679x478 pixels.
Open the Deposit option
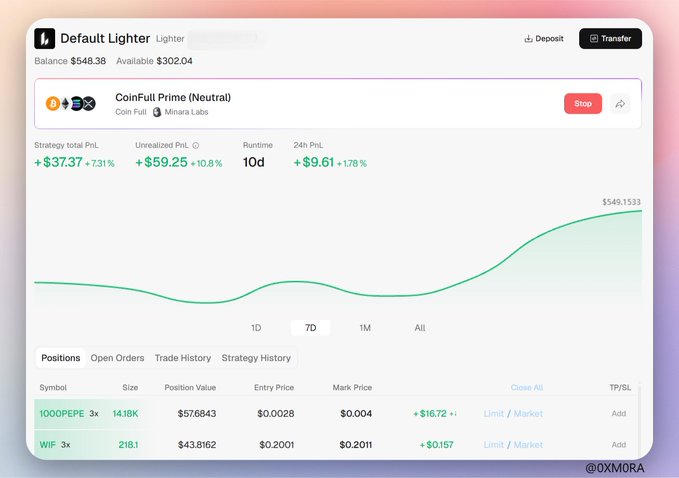[x=544, y=39]
